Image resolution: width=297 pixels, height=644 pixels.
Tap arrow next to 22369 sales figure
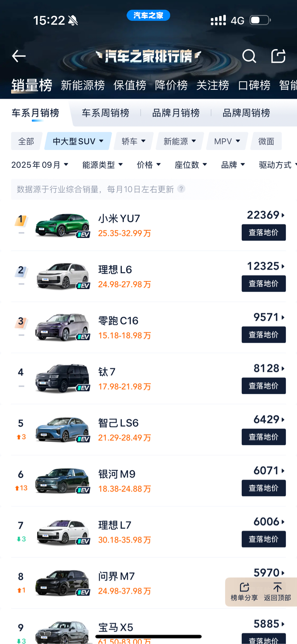pos(283,215)
